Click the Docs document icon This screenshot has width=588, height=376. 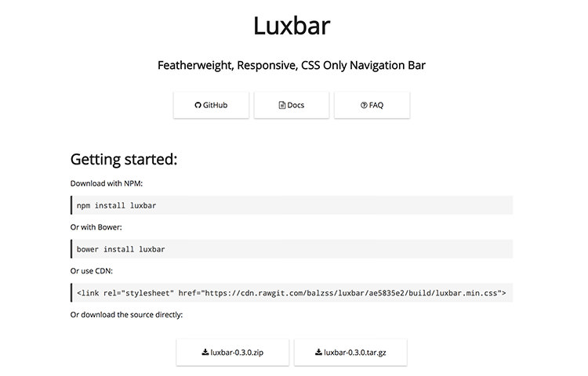[282, 105]
